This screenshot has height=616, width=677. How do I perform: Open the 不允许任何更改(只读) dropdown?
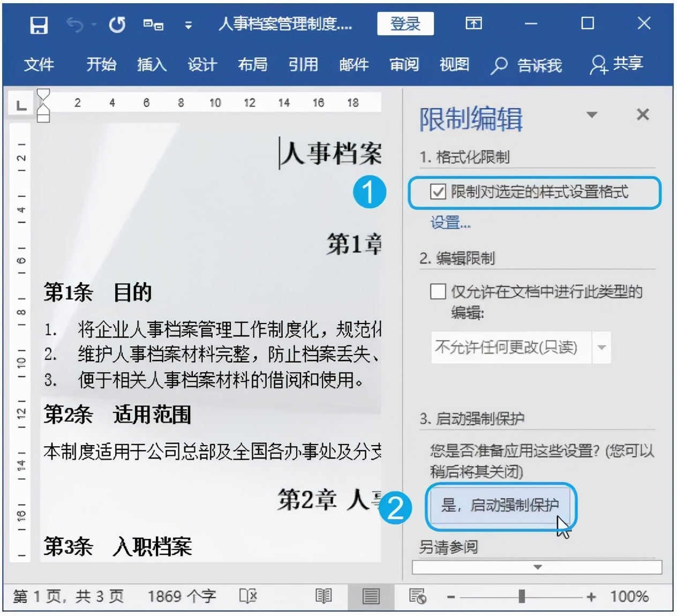click(600, 347)
